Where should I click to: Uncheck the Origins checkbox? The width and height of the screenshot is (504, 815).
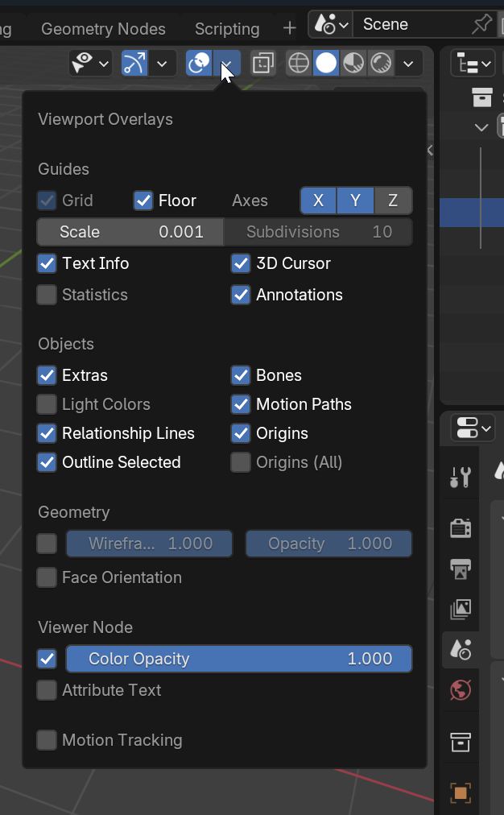click(x=241, y=433)
